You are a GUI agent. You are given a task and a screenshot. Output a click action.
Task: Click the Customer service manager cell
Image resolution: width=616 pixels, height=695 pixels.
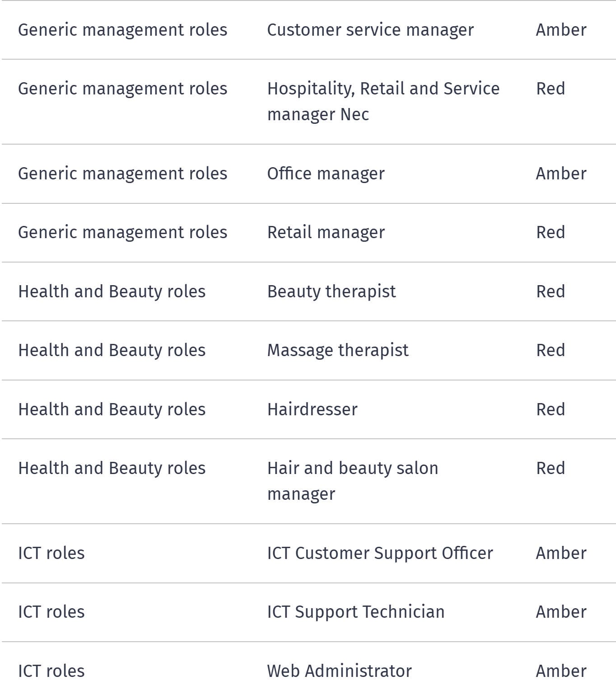(370, 30)
